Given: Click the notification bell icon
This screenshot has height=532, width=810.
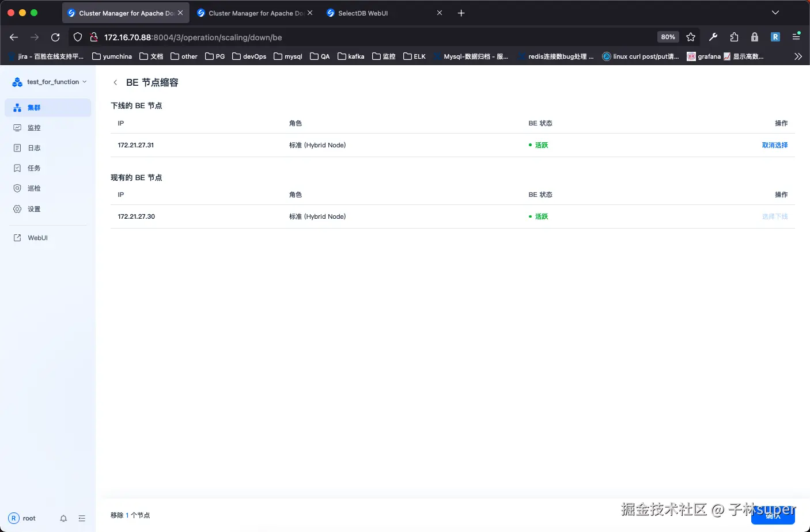Looking at the screenshot, I should (63, 518).
